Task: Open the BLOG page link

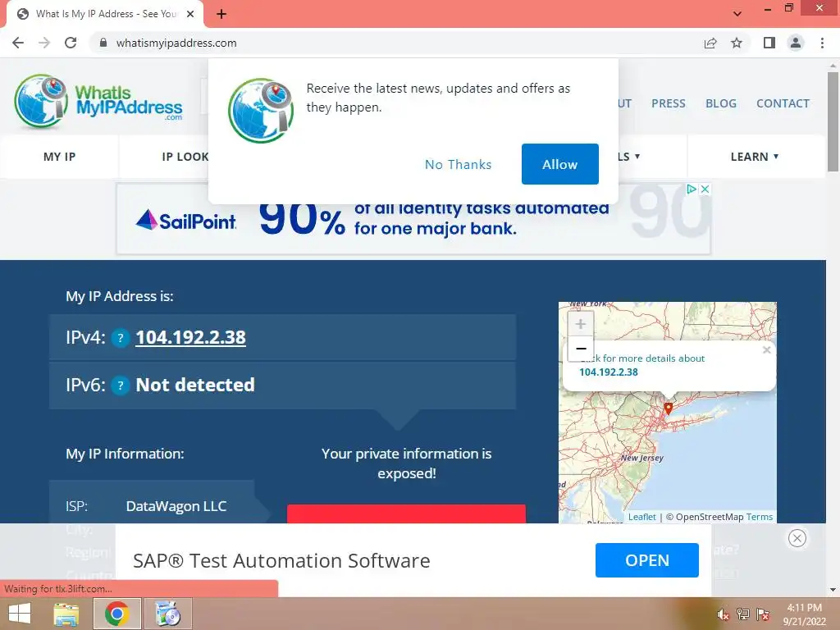Action: click(x=720, y=103)
